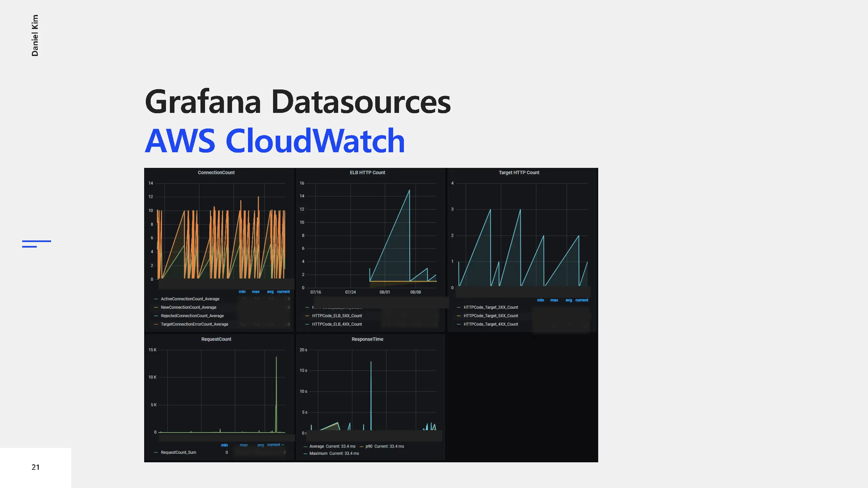Viewport: 868px width, 488px height.
Task: Click ActiveConnectionCount_Average legend color line
Action: [156, 299]
